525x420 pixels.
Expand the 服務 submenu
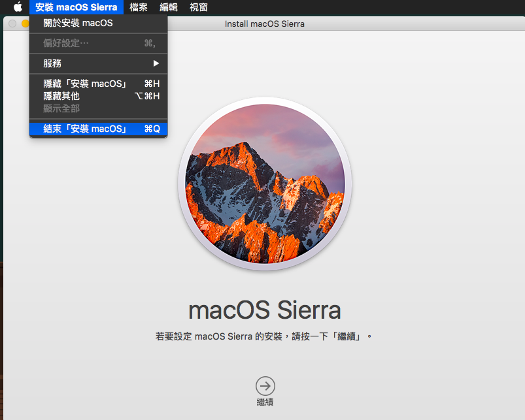[99, 63]
